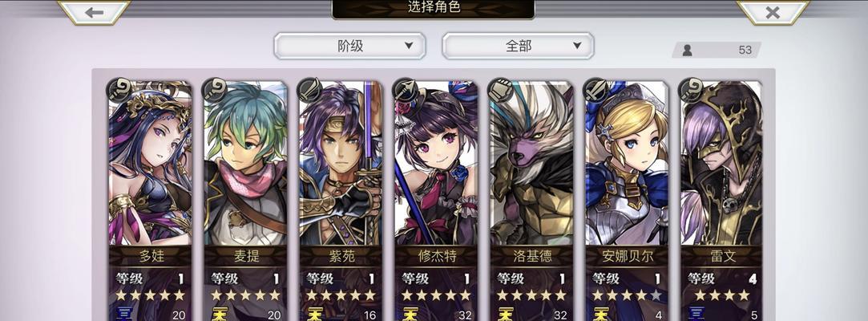
Task: Click the back arrow button
Action: 94,12
